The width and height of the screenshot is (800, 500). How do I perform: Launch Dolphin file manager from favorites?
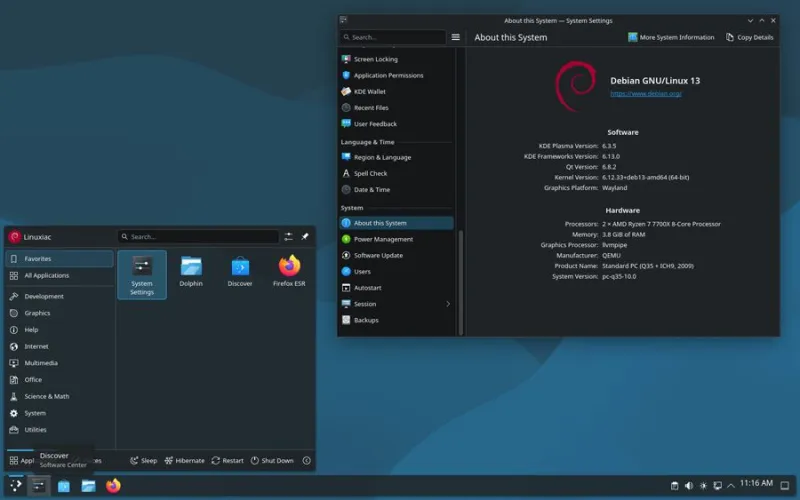(x=191, y=272)
